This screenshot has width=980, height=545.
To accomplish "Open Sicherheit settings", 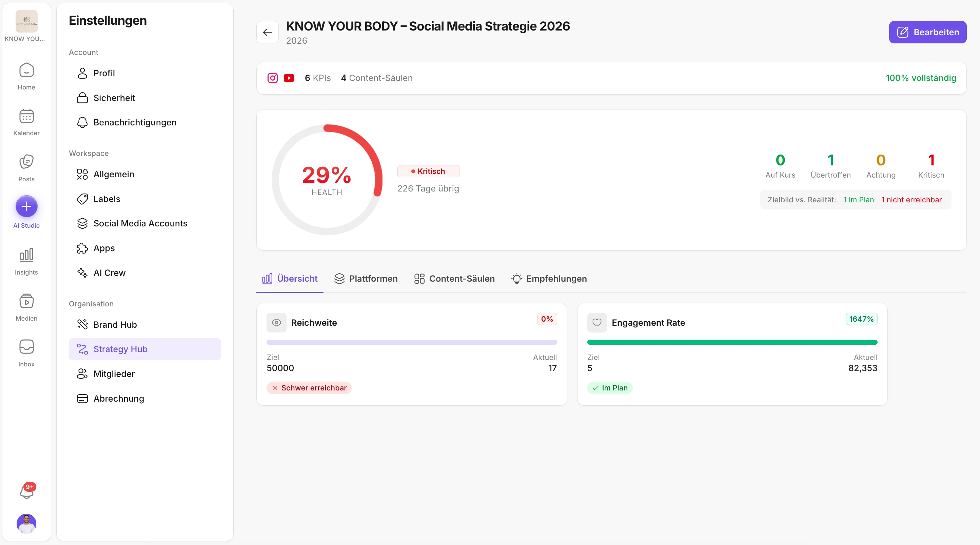I will click(144, 98).
